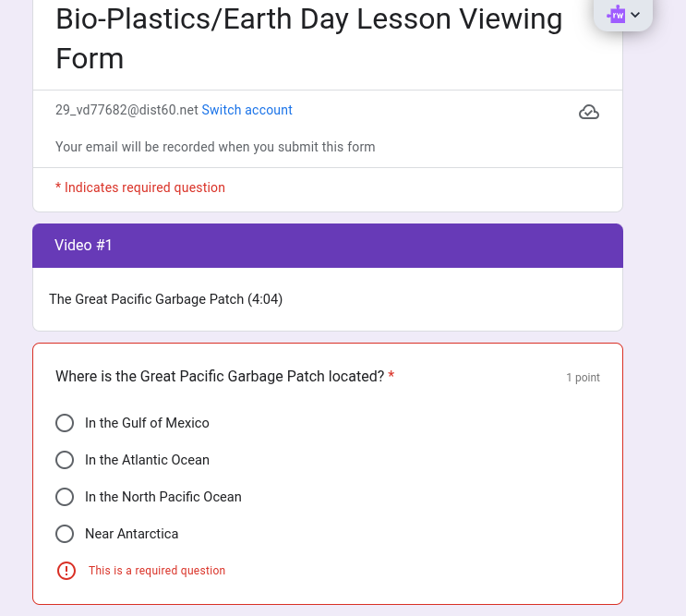This screenshot has width=686, height=616.
Task: Expand the chevron beside the puzzle icon
Action: (x=636, y=14)
